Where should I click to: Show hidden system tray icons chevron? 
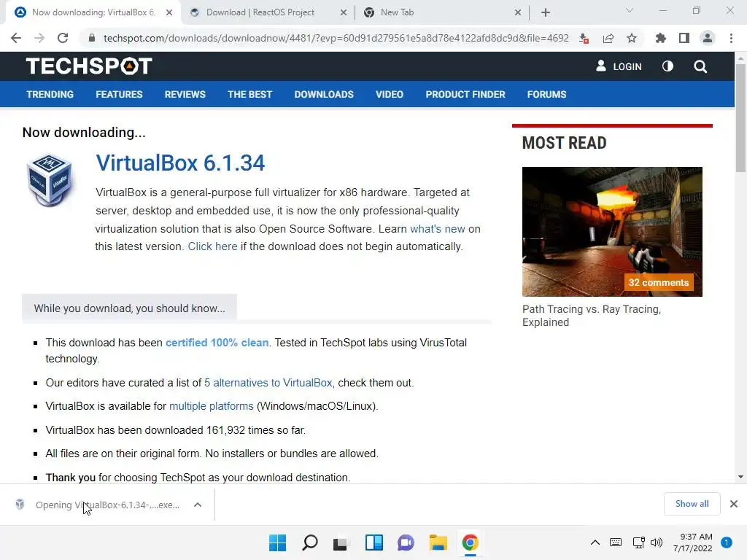click(x=595, y=542)
